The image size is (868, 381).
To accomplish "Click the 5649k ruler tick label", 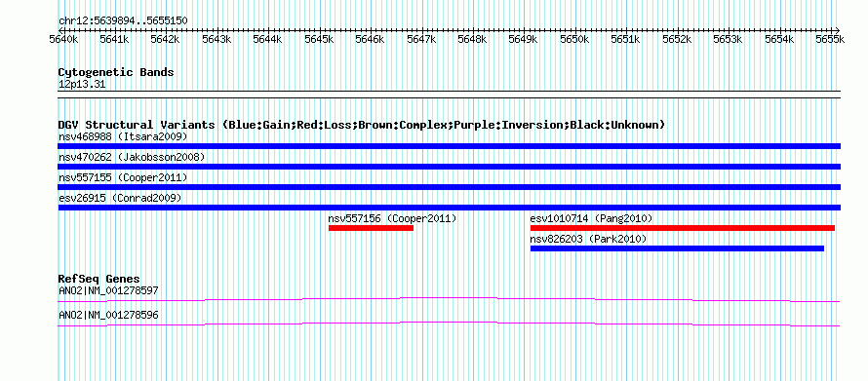I will coord(524,39).
